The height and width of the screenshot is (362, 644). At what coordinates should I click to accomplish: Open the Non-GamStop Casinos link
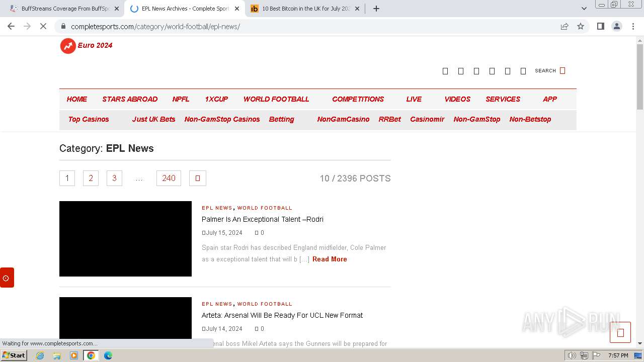[222, 119]
